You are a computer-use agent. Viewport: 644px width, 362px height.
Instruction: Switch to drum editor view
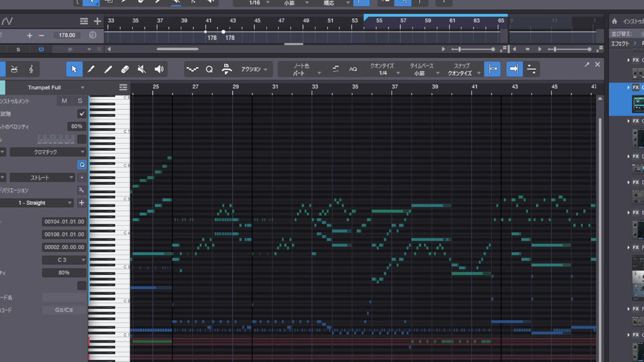14,69
